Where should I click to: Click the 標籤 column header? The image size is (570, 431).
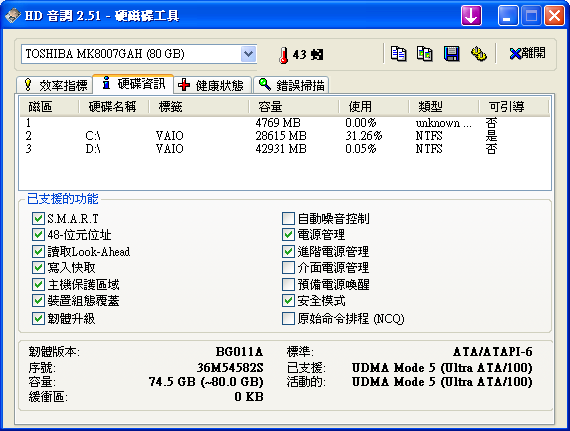199,107
